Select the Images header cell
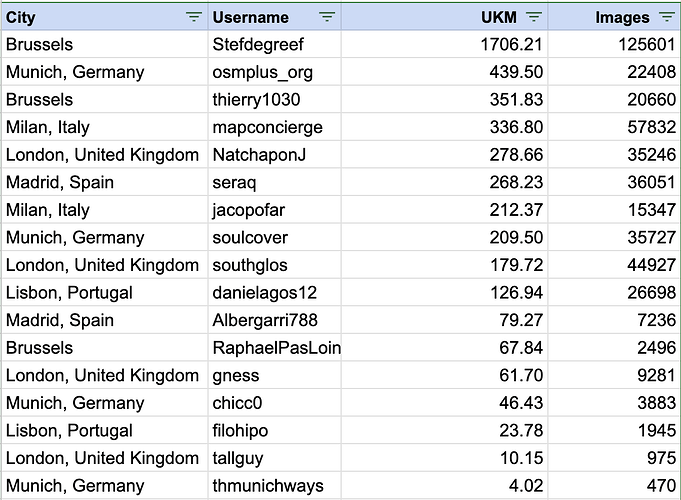The height and width of the screenshot is (500, 681). coord(614,17)
